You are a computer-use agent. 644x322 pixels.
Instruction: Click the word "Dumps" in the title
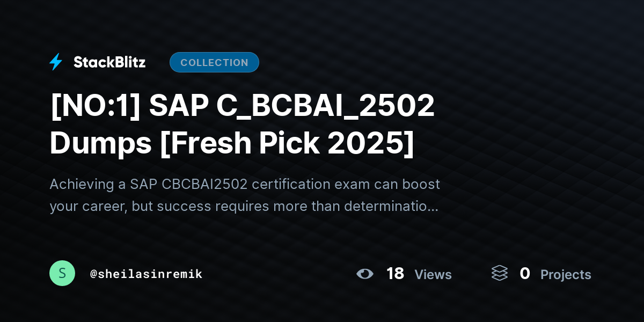tap(100, 143)
